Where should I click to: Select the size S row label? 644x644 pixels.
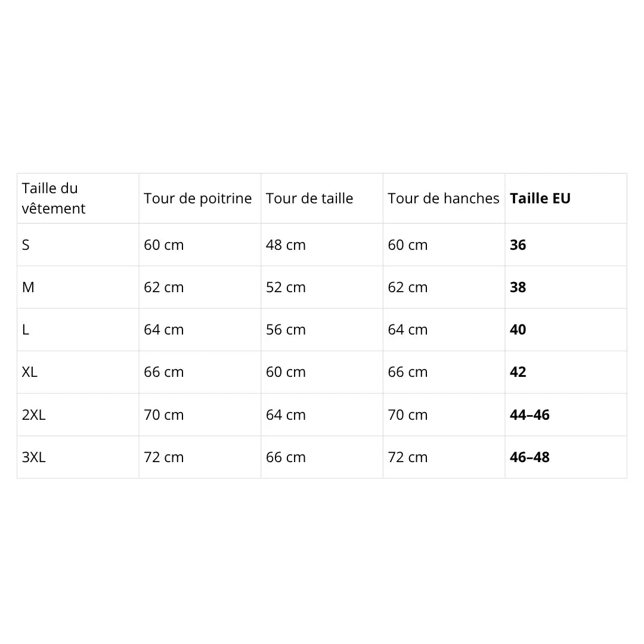click(26, 245)
